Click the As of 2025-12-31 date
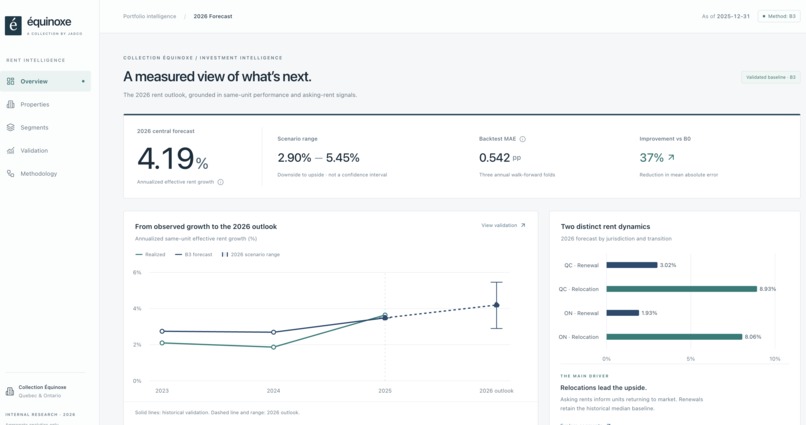The image size is (806, 425). tap(725, 16)
